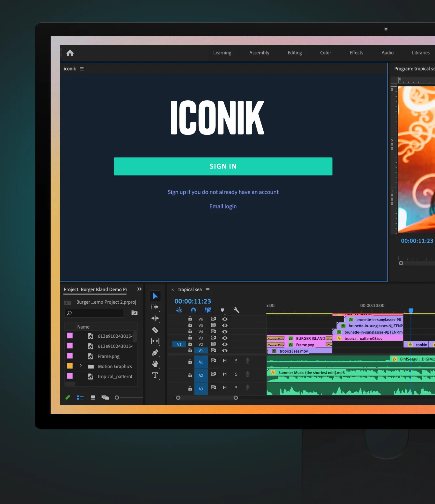
Task: Click the find-bin search folder icon
Action: tap(134, 313)
